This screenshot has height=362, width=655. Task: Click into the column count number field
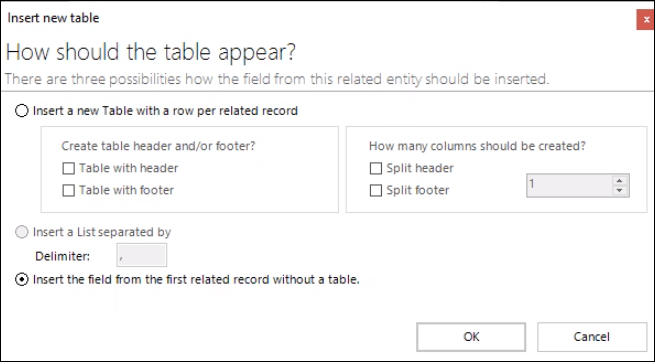570,185
